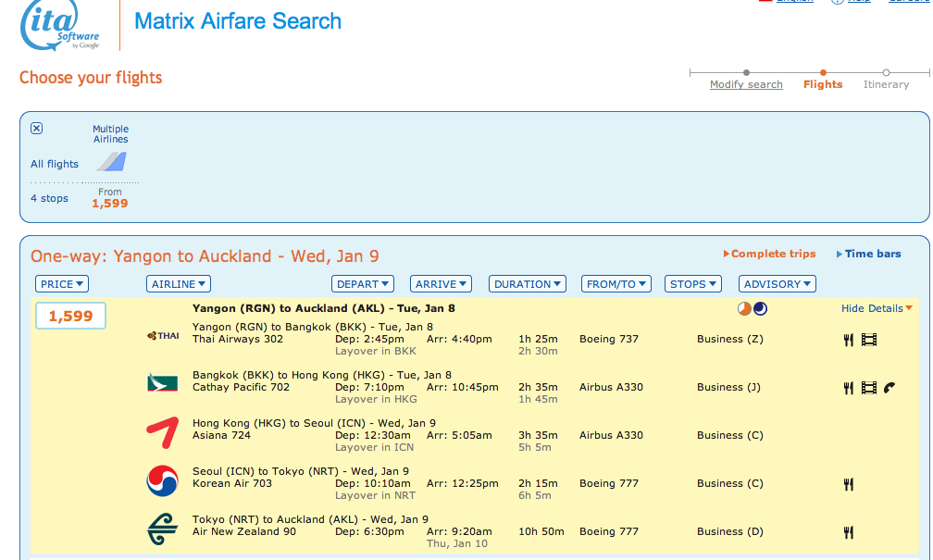The height and width of the screenshot is (560, 933).
Task: Go back to Modify search step
Action: (x=746, y=84)
